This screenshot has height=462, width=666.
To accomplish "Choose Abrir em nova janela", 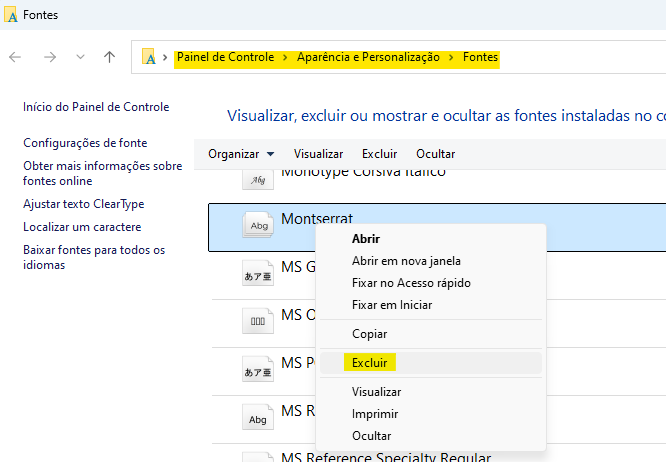I will tap(406, 261).
